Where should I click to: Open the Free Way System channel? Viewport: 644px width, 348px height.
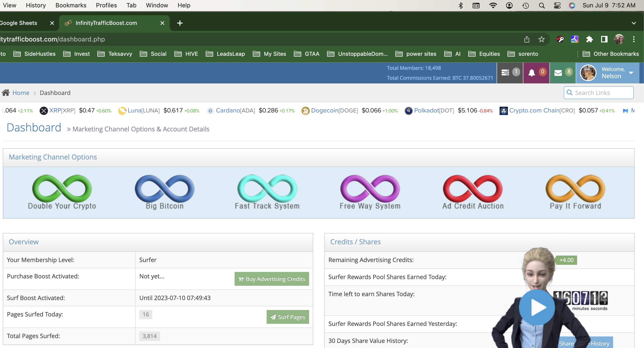pos(370,192)
